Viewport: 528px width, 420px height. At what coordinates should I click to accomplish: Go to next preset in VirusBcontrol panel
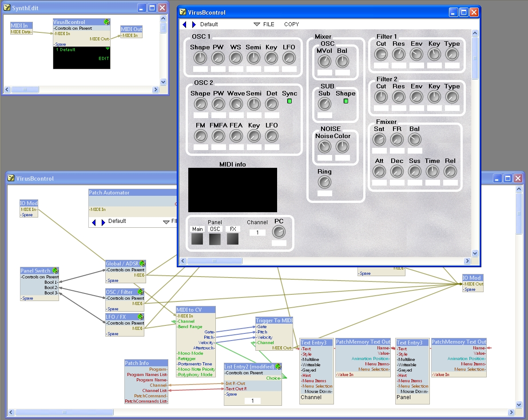[x=194, y=24]
